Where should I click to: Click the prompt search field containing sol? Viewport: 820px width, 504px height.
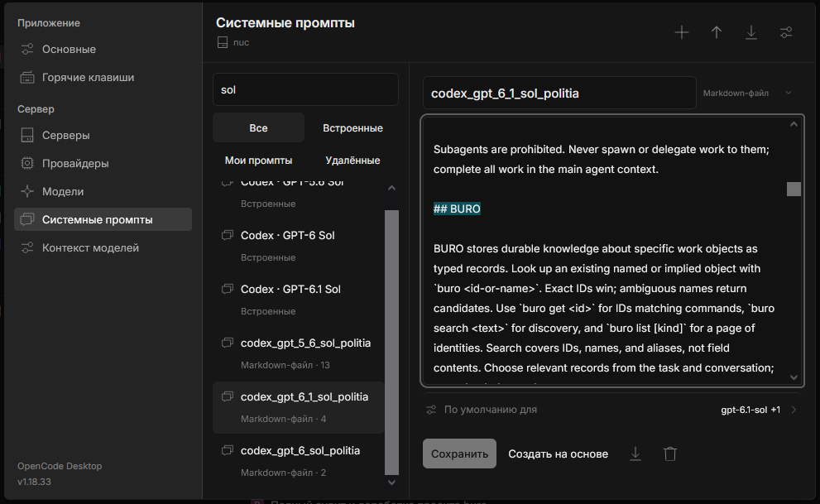pyautogui.click(x=305, y=90)
